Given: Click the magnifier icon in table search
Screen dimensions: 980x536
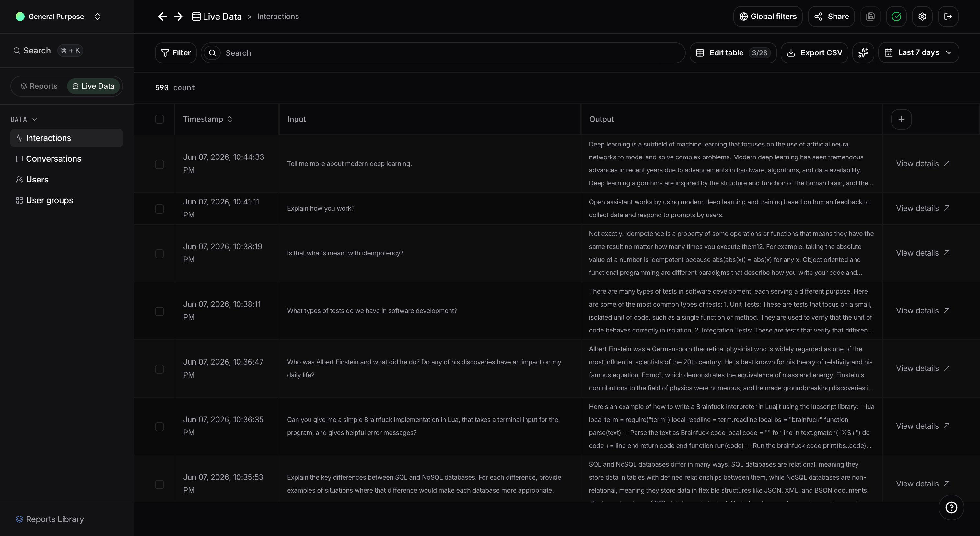Looking at the screenshot, I should (212, 53).
